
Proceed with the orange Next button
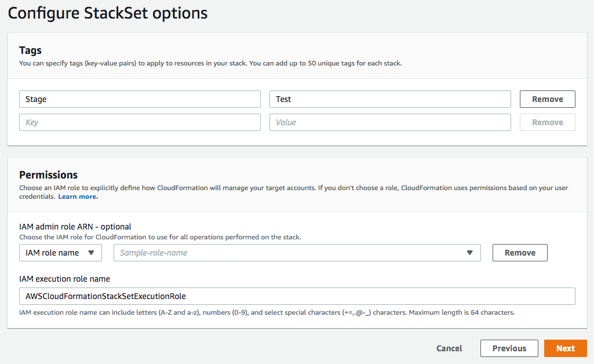click(x=565, y=348)
